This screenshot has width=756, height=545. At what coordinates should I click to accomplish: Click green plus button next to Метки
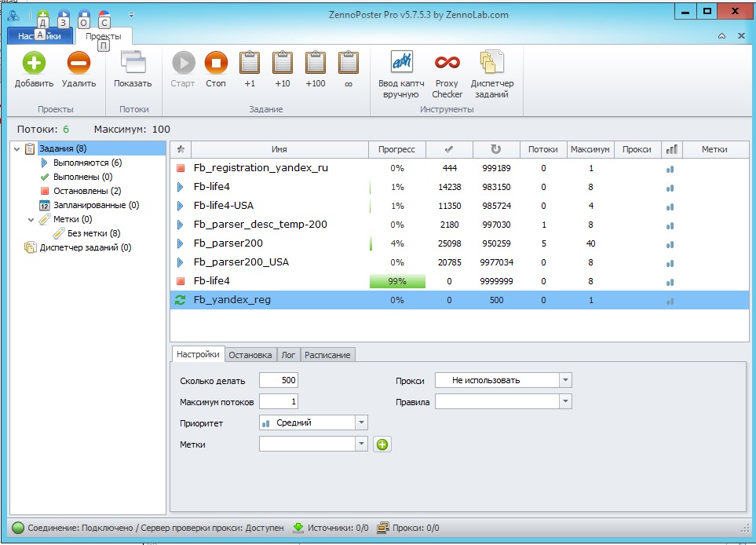382,444
